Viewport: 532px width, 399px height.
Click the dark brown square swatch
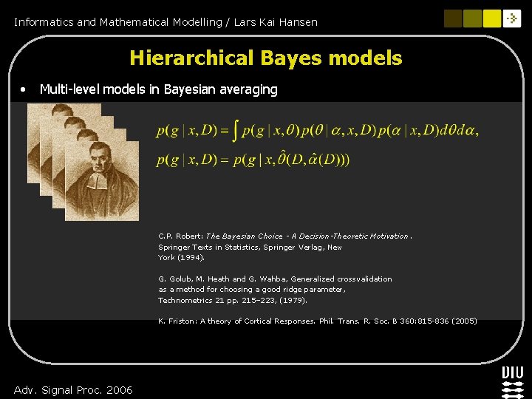click(453, 18)
